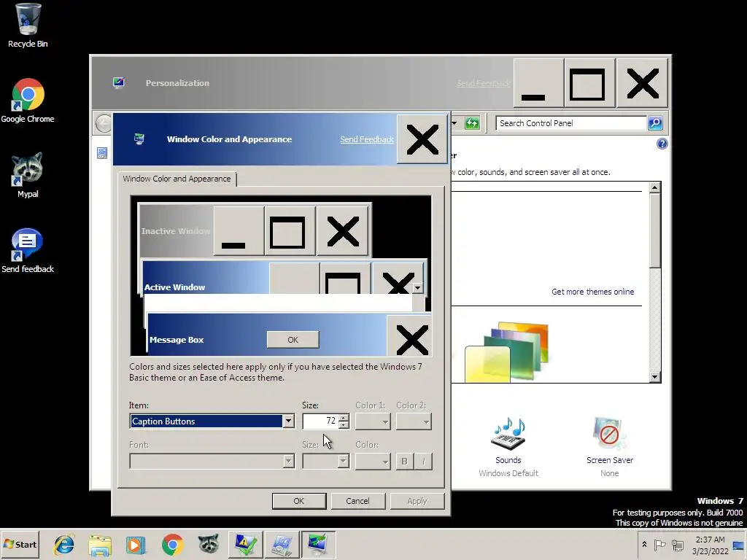Open address bar history dropdown arrow
The image size is (747, 560).
454,123
